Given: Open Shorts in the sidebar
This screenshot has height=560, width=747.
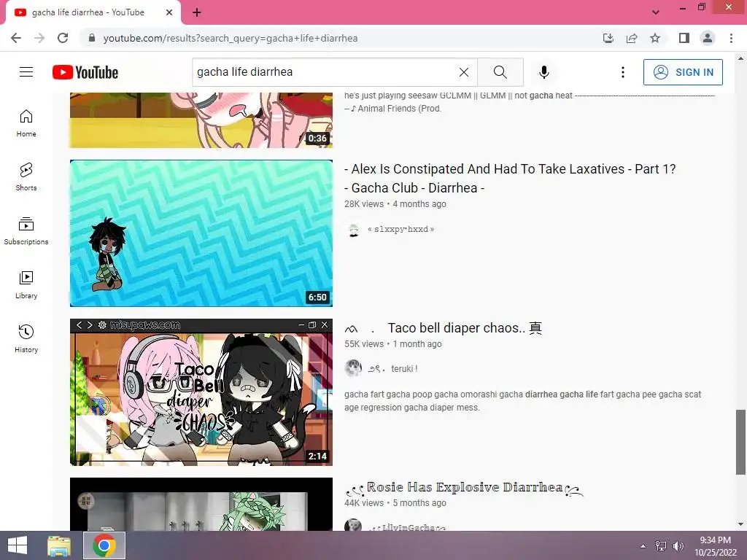Looking at the screenshot, I should [x=26, y=176].
